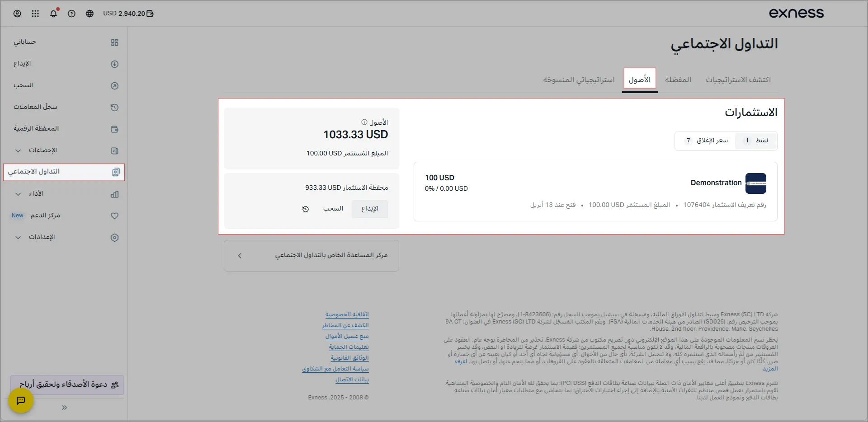Click the New badge beside مركز الدعم

pos(18,216)
